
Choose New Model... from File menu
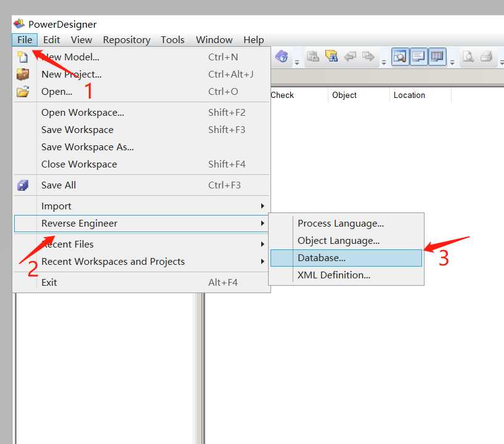(x=142, y=57)
